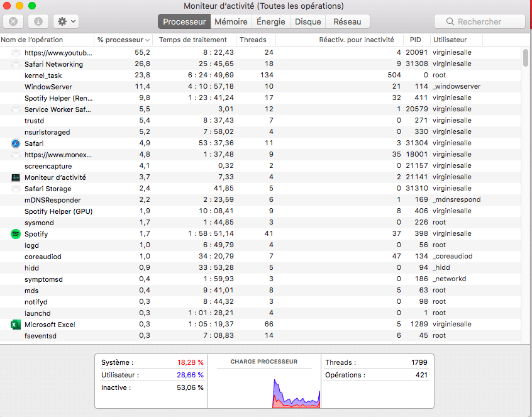Click the 504 idle wake-ups value
Image resolution: width=532 pixels, height=417 pixels.
pyautogui.click(x=394, y=75)
